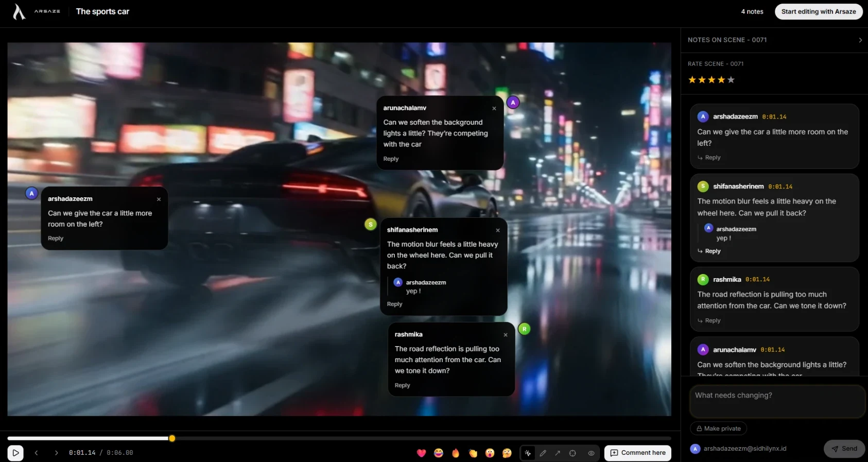Click arshadazeezm's blue avatar pin on the video
The height and width of the screenshot is (462, 868).
pos(31,193)
